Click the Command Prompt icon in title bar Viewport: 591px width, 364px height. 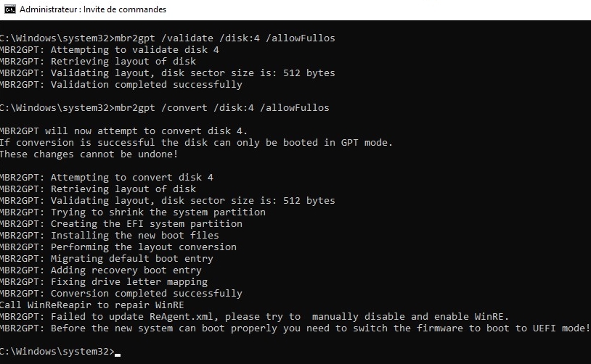pyautogui.click(x=9, y=9)
